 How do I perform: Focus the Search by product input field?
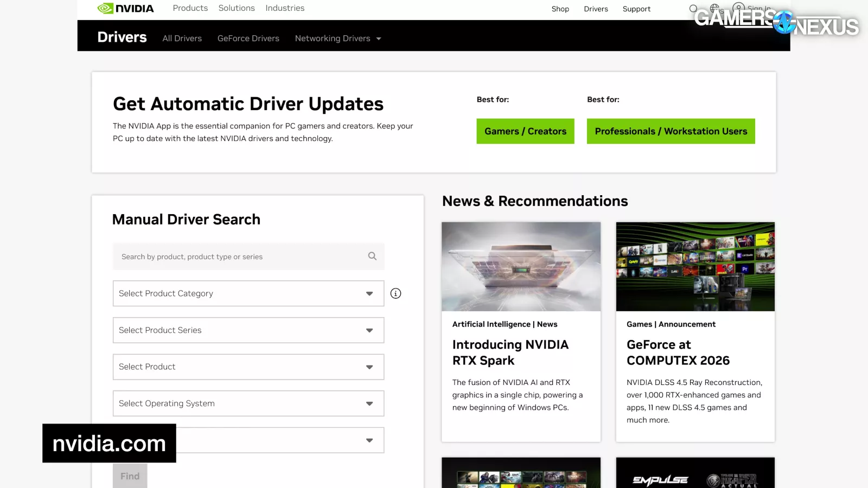[x=248, y=256]
